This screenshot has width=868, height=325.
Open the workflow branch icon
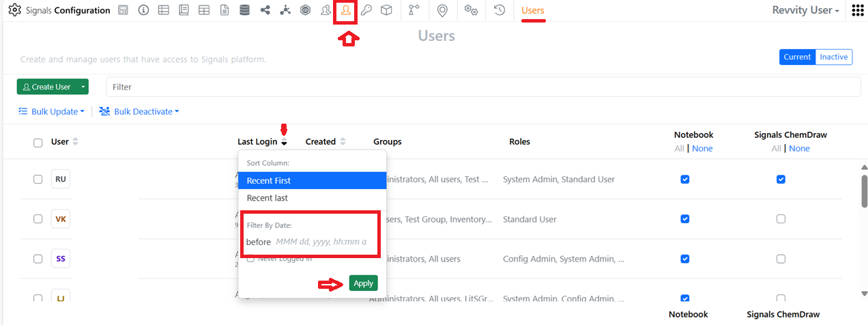(414, 10)
